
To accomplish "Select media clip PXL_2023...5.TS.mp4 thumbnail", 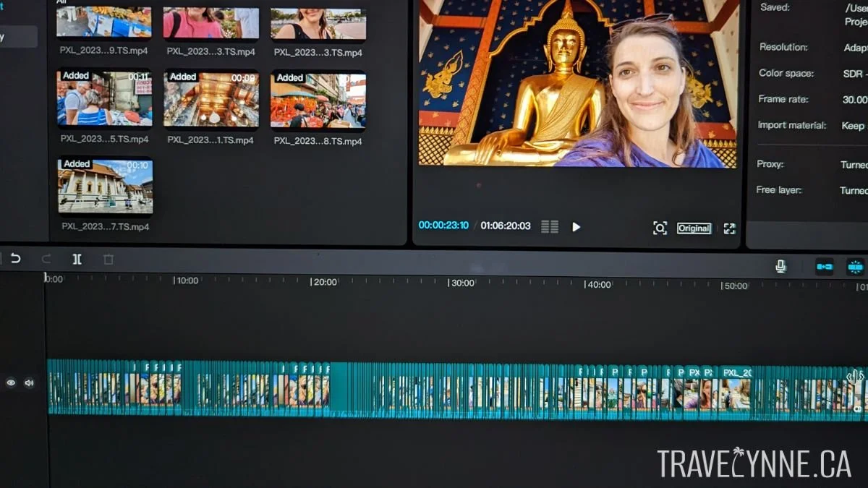I will coord(105,98).
